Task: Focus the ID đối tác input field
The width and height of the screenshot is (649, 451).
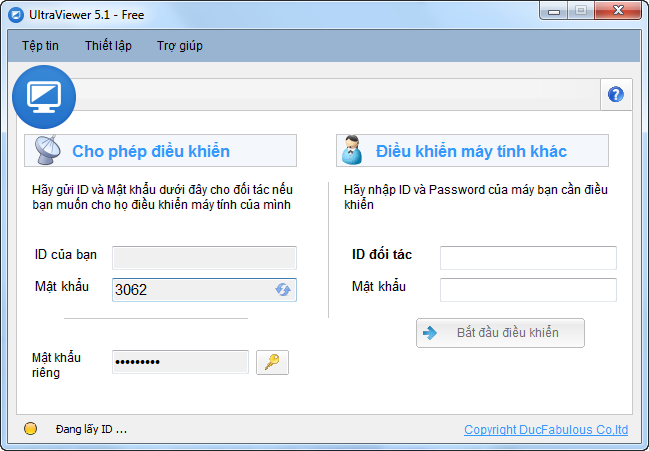Action: (528, 258)
